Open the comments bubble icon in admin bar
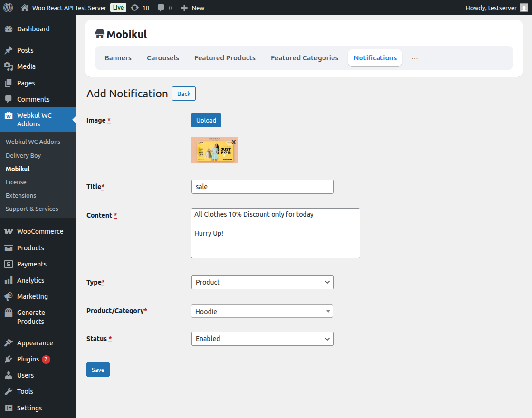Image resolution: width=532 pixels, height=418 pixels. tap(161, 7)
